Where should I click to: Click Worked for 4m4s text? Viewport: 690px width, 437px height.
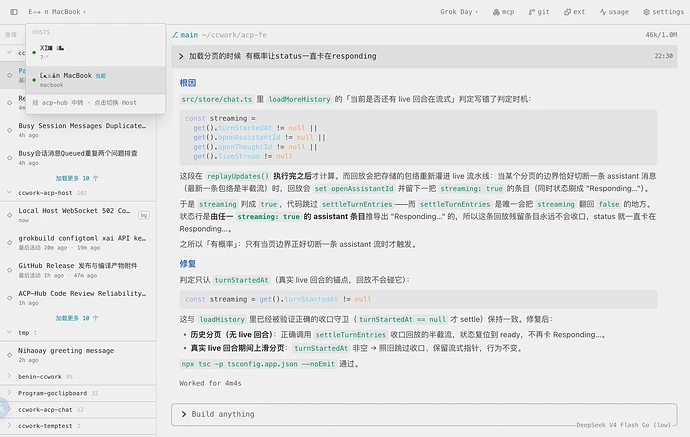(x=210, y=383)
